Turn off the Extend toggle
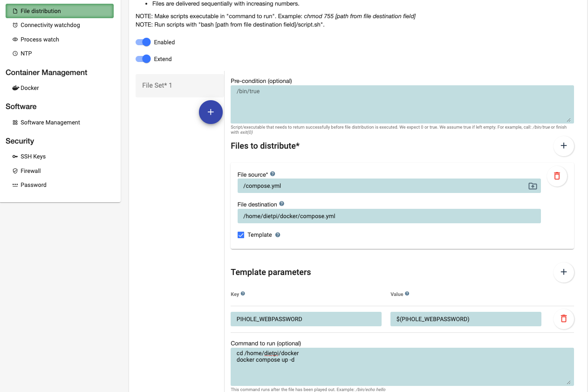 (x=144, y=59)
